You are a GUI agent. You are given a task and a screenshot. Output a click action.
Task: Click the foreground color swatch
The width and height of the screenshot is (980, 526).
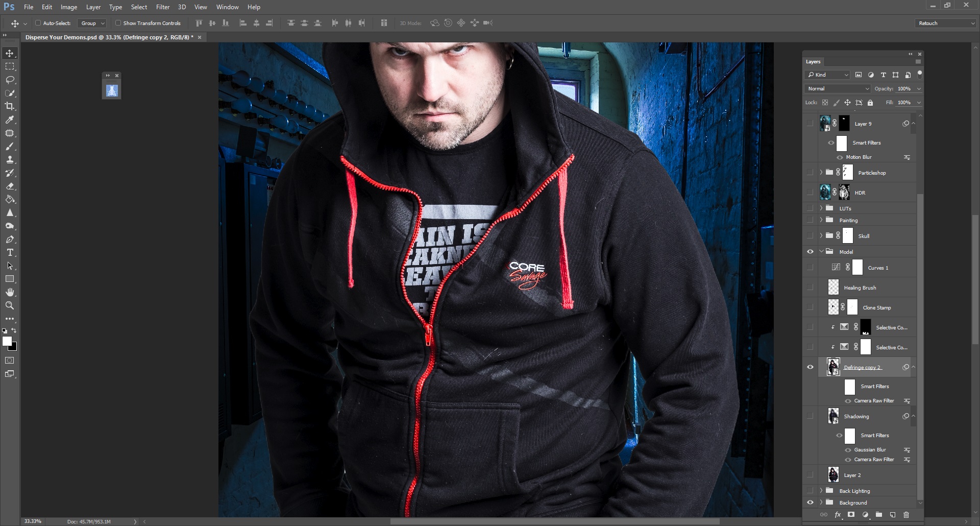7,342
